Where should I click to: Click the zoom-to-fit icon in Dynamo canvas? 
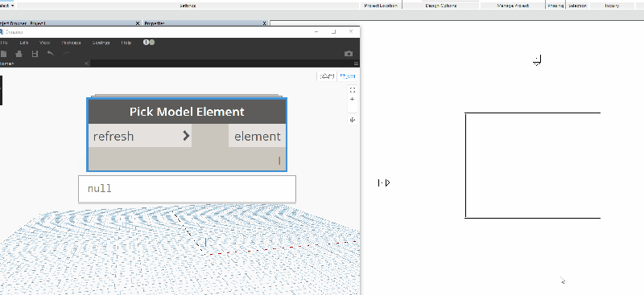pyautogui.click(x=352, y=90)
